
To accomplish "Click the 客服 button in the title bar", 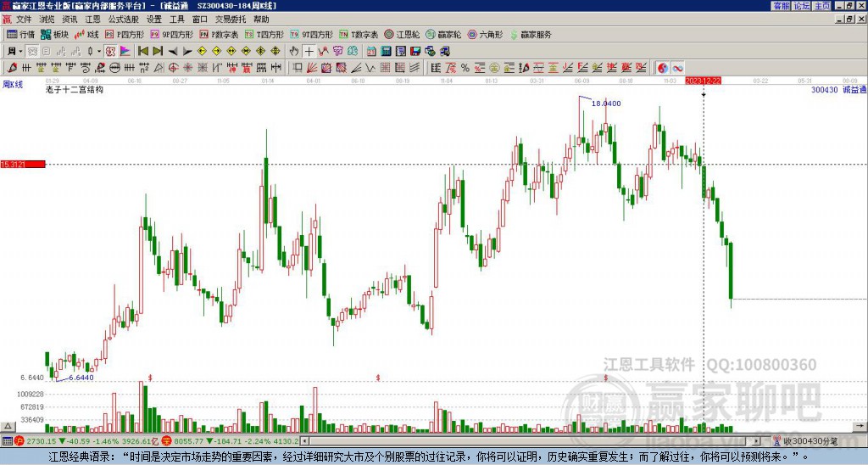I will click(x=781, y=6).
